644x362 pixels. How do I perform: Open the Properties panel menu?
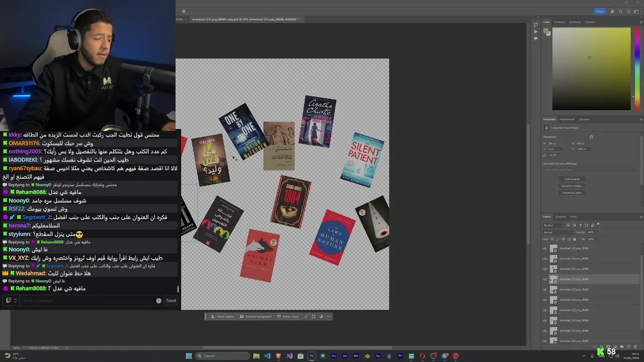tap(641, 119)
